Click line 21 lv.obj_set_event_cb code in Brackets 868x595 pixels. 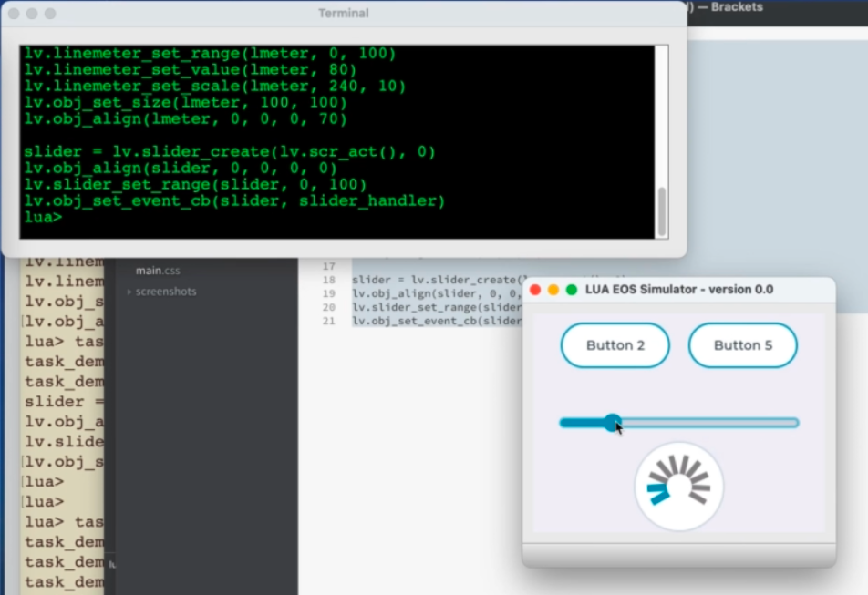click(x=436, y=321)
